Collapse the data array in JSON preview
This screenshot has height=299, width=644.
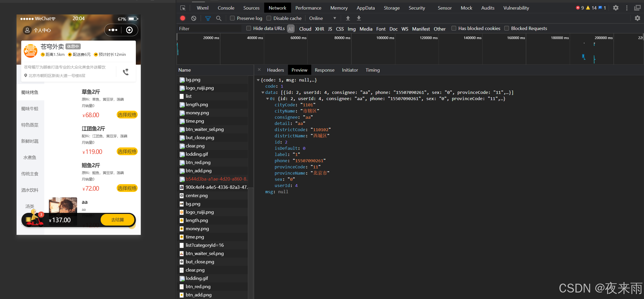[x=263, y=92]
